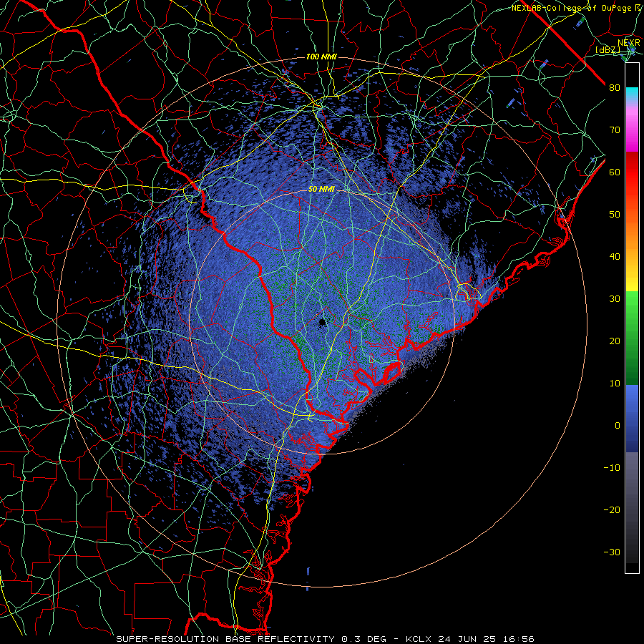Click the 0 value on dBZ scale

pyautogui.click(x=618, y=426)
